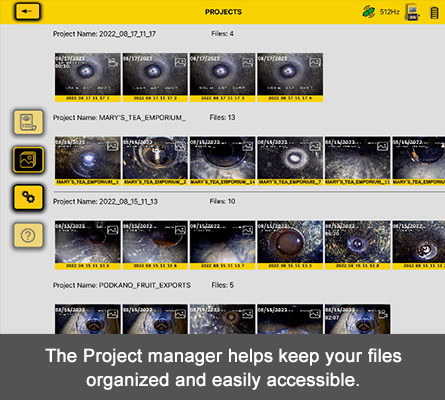Open fourth thumbnail in 2022_08_17_11_17 project
Image resolution: width=445 pixels, height=400 pixels.
click(290, 77)
